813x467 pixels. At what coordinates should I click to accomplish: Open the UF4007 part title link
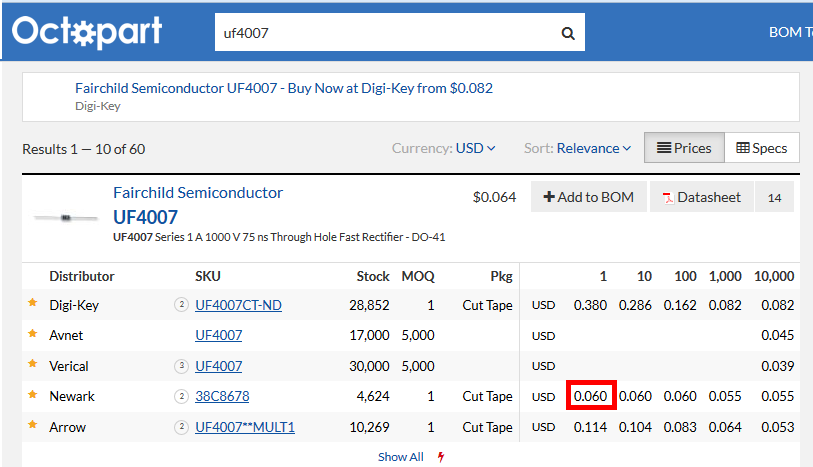click(145, 217)
